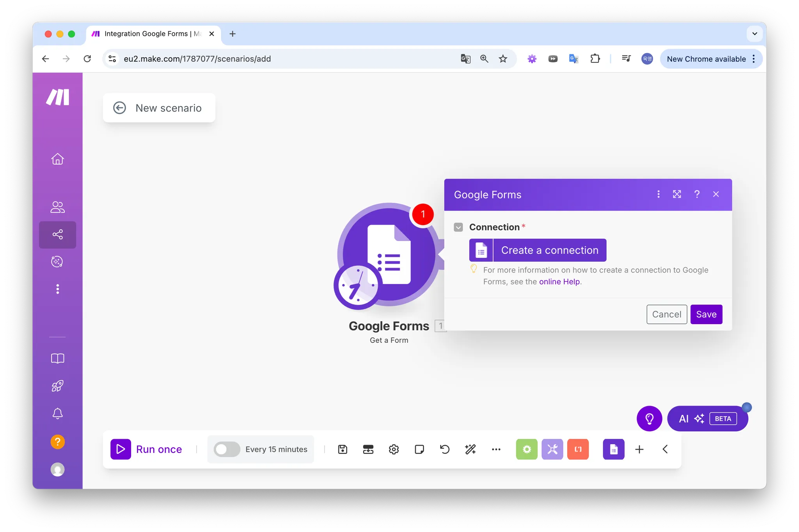Toggle the Connection map checkbox
The height and width of the screenshot is (532, 799).
tap(458, 227)
